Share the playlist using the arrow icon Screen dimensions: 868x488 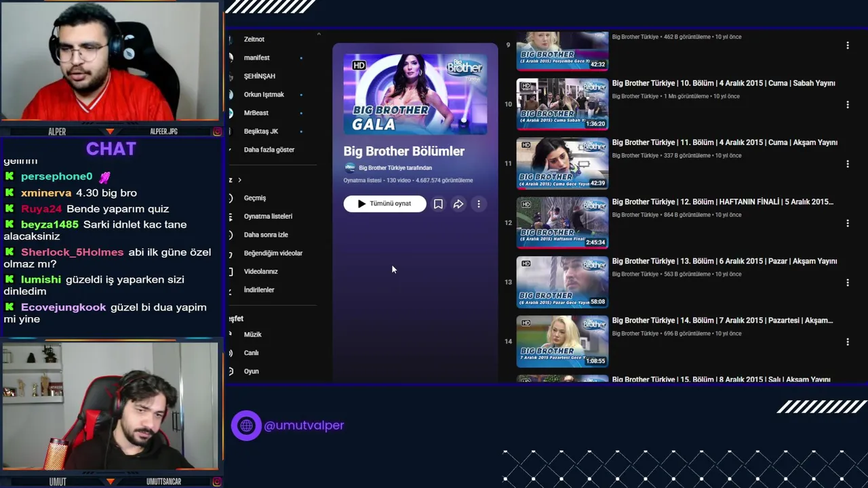[x=458, y=204]
